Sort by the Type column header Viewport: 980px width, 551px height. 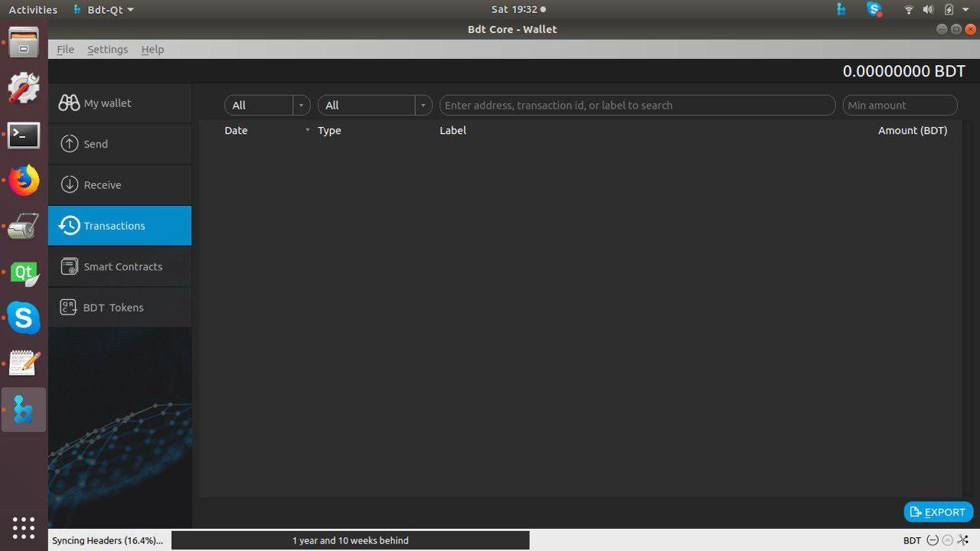(x=329, y=130)
